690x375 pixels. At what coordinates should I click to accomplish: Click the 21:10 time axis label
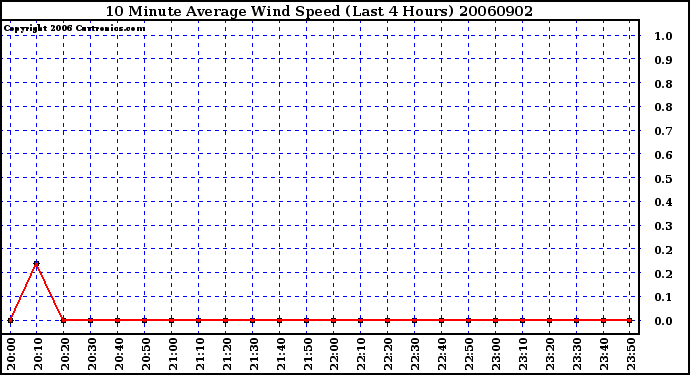199,354
